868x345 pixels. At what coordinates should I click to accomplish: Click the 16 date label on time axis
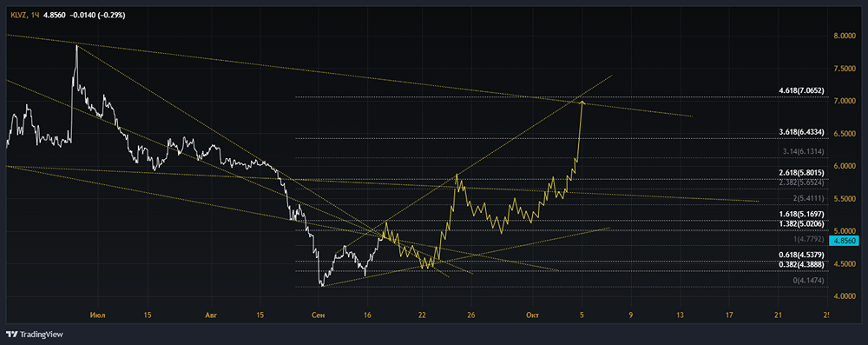coord(367,315)
